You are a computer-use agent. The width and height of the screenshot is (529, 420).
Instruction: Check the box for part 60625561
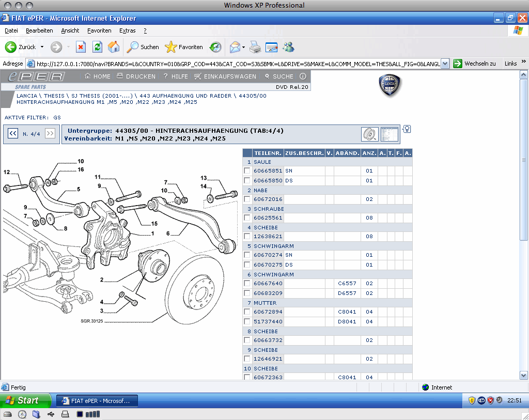point(247,217)
